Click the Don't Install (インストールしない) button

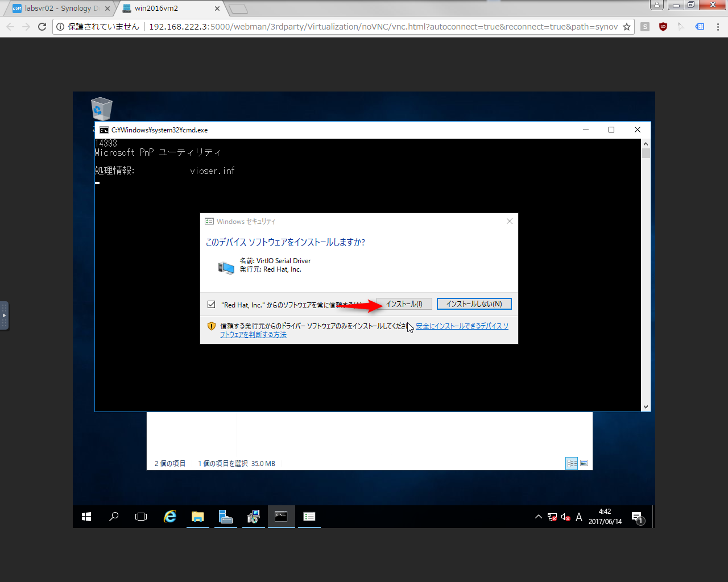[474, 304]
